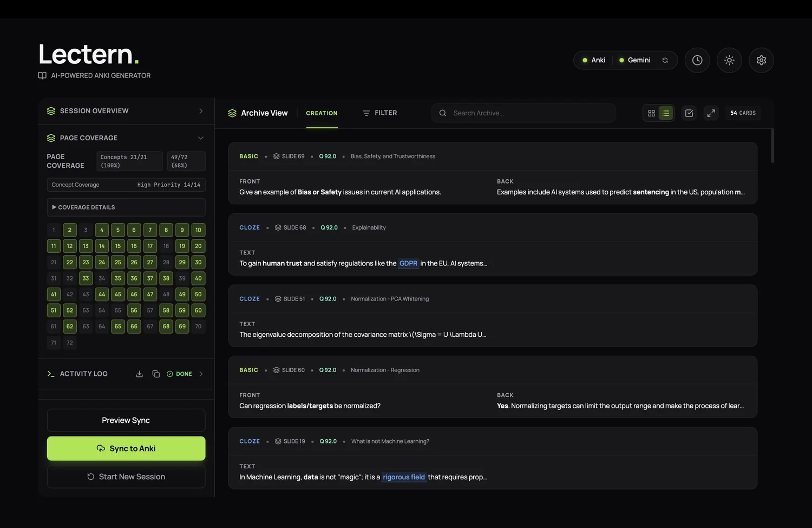Open the history clock icon

point(697,60)
